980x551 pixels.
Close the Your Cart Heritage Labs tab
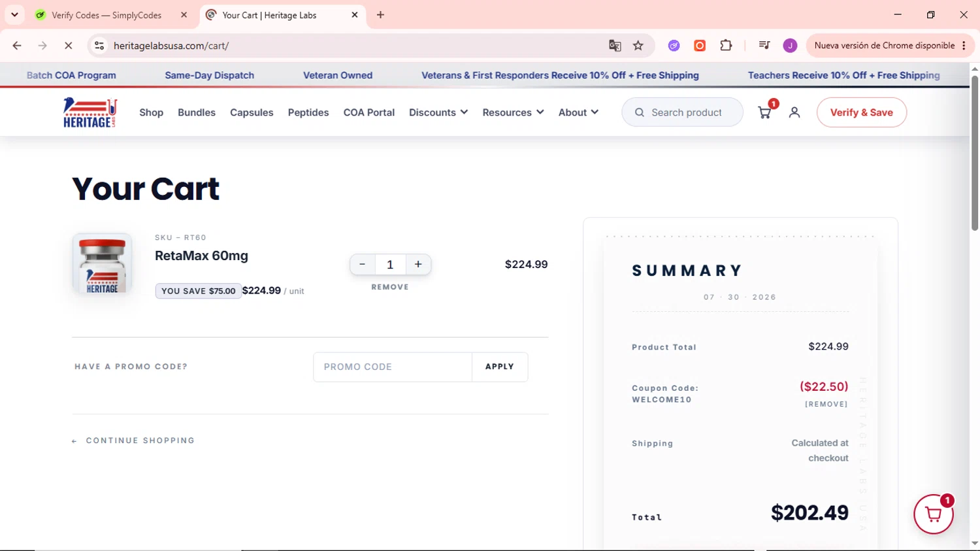point(355,15)
